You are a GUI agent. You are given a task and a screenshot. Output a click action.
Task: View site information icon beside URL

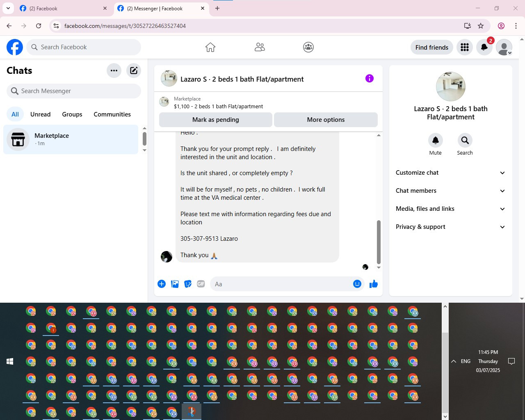tap(57, 26)
